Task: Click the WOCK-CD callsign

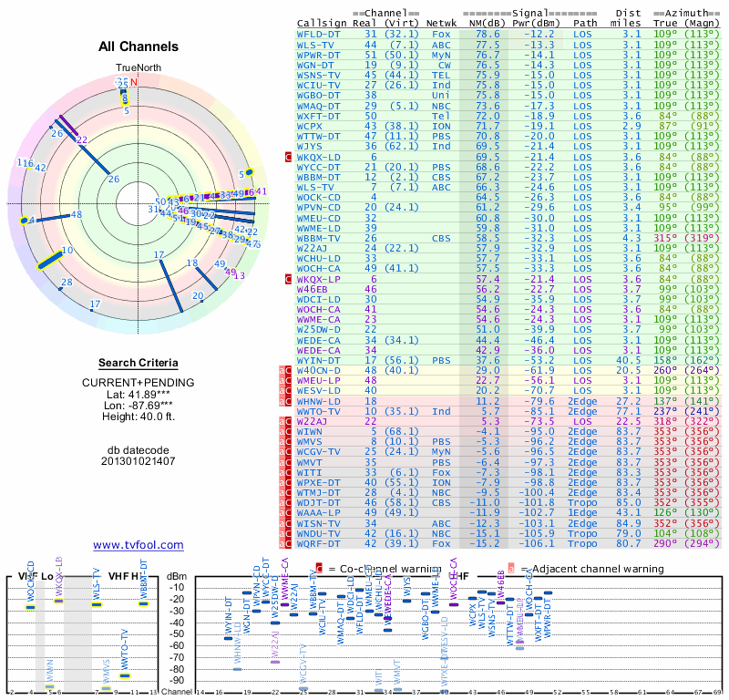Action: tap(318, 197)
